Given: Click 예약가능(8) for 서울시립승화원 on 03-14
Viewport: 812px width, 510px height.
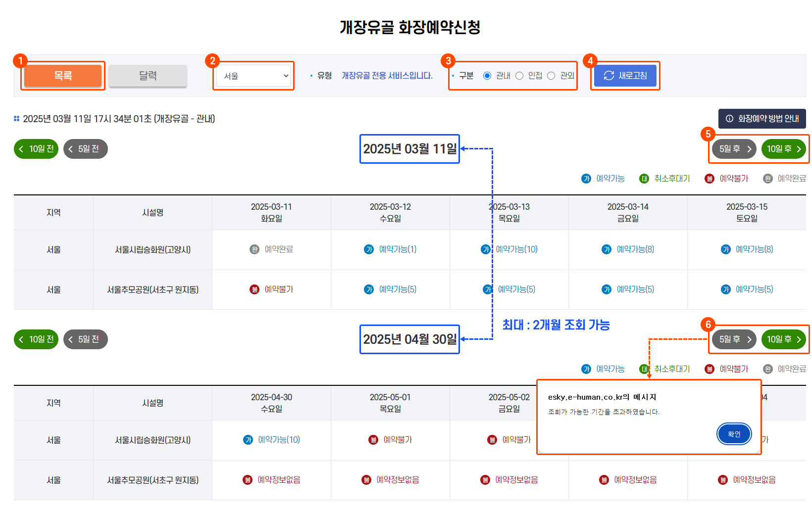Looking at the screenshot, I should [628, 249].
